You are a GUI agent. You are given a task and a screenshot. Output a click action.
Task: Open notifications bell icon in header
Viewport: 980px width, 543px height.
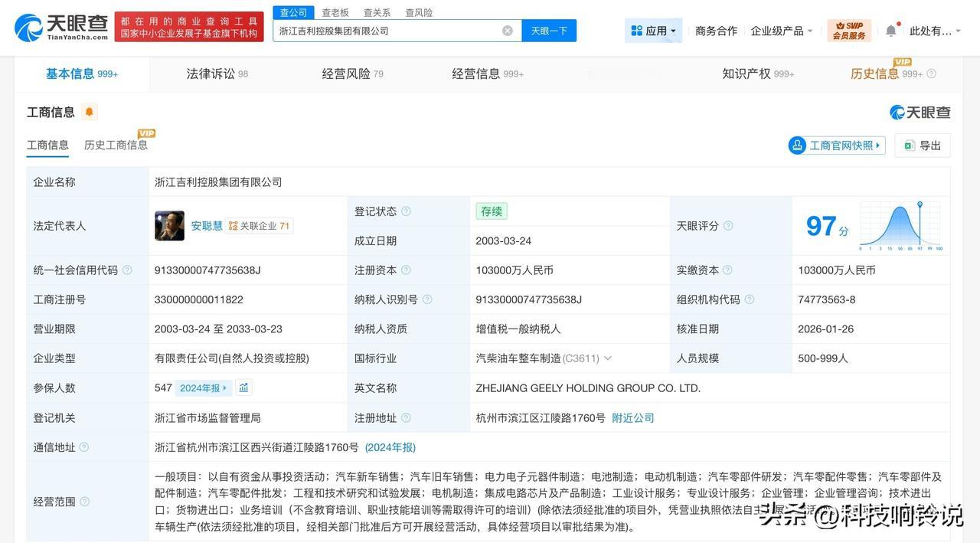[x=890, y=31]
